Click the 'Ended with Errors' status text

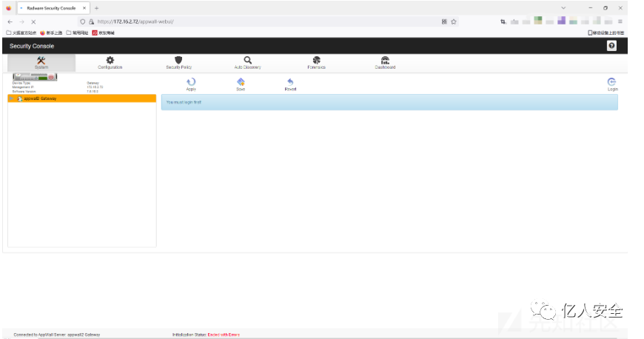click(x=224, y=335)
